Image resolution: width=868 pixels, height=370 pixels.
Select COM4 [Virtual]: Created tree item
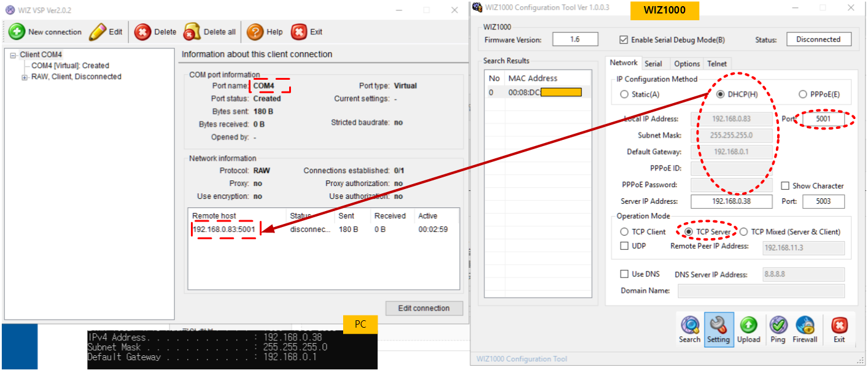pyautogui.click(x=70, y=66)
